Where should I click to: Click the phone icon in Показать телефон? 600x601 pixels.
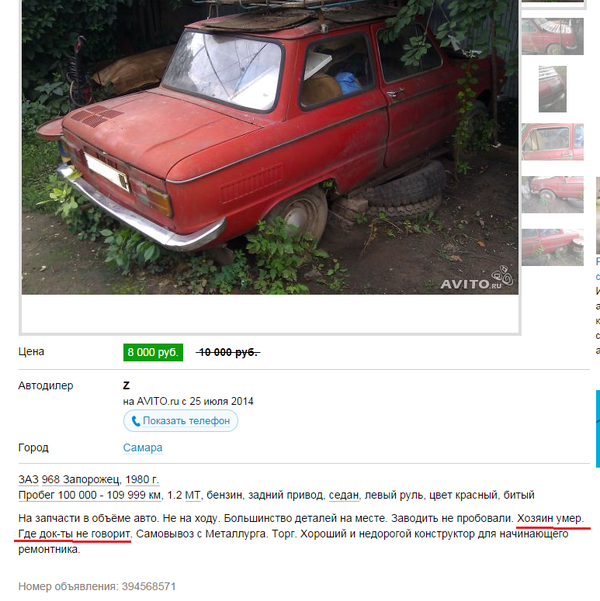(x=136, y=421)
